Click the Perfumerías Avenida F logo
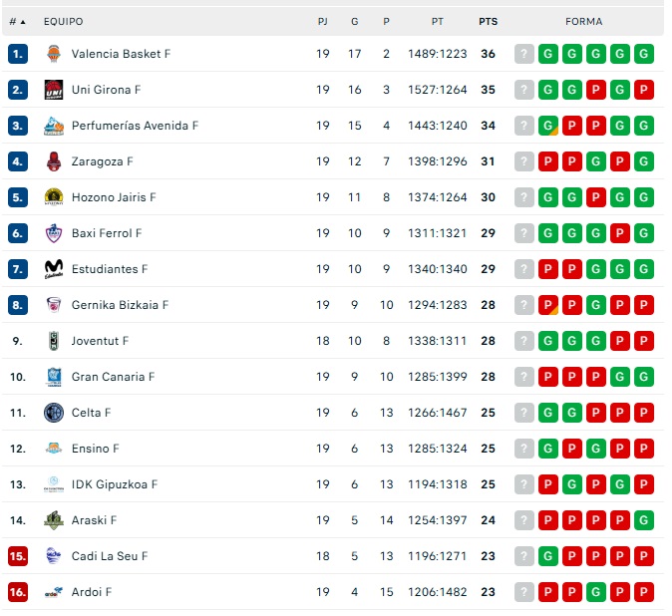 [x=54, y=126]
